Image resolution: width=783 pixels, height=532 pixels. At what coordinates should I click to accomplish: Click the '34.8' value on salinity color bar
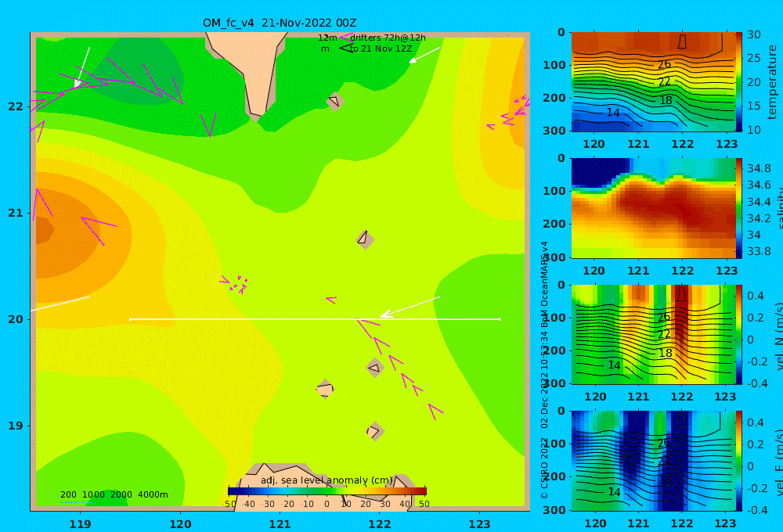(759, 168)
